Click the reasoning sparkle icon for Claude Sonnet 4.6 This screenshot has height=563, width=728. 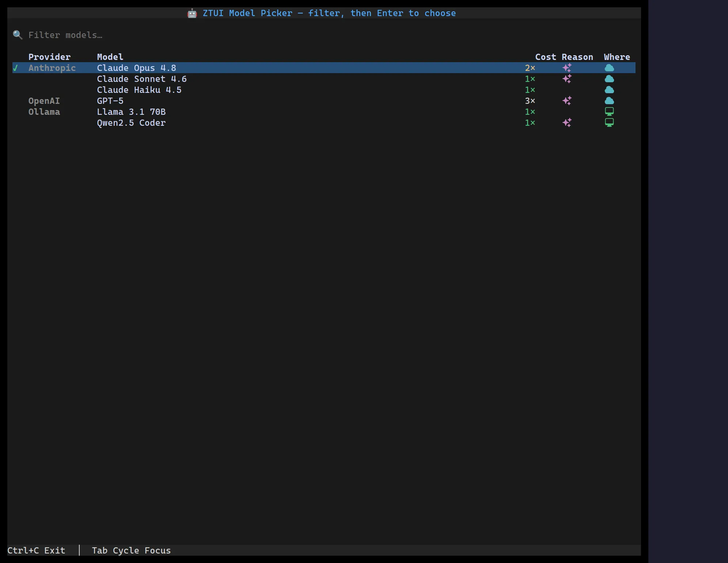pyautogui.click(x=567, y=79)
